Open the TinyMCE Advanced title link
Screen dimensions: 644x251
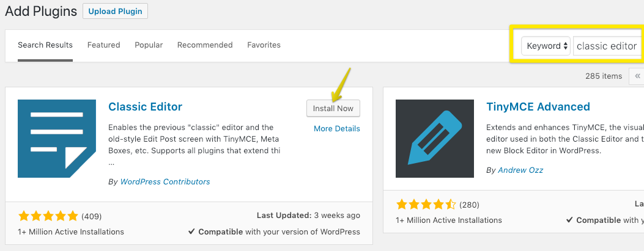pos(538,107)
